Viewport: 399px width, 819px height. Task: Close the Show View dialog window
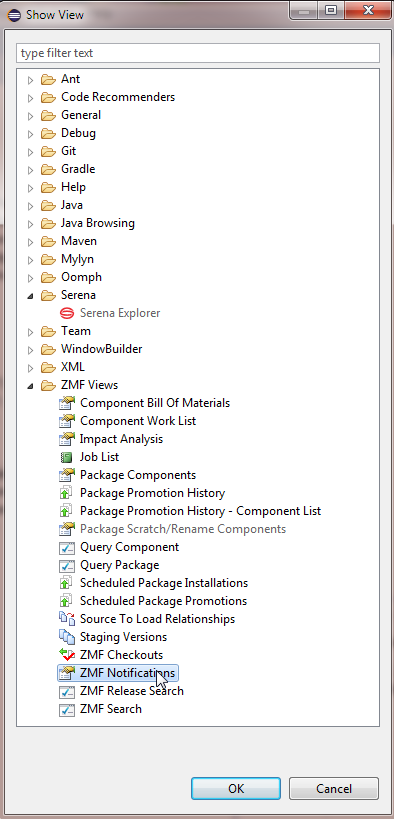[x=368, y=11]
